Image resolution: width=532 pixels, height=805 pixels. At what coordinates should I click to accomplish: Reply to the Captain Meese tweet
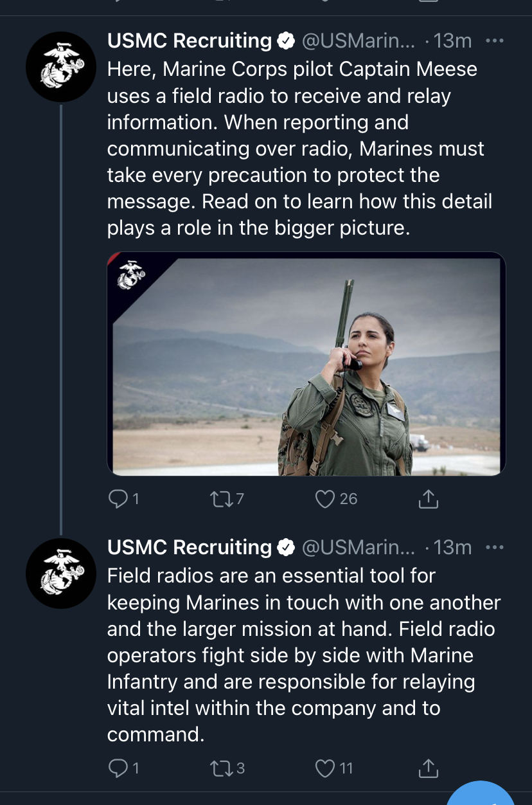[x=124, y=499]
